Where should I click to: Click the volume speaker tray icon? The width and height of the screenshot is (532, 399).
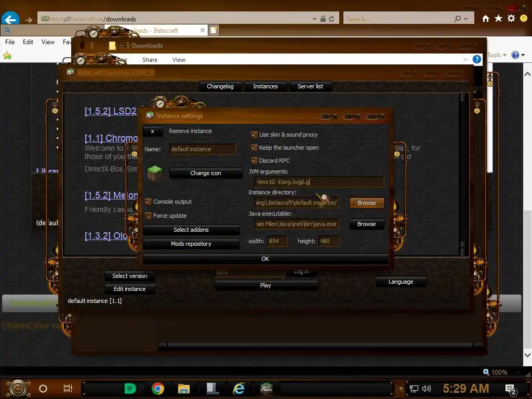pos(427,389)
